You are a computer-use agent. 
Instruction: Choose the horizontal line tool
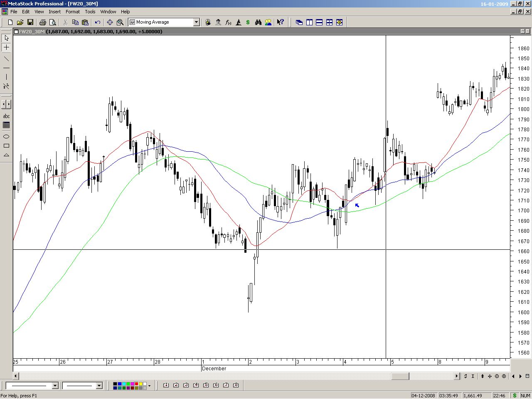tap(6, 68)
